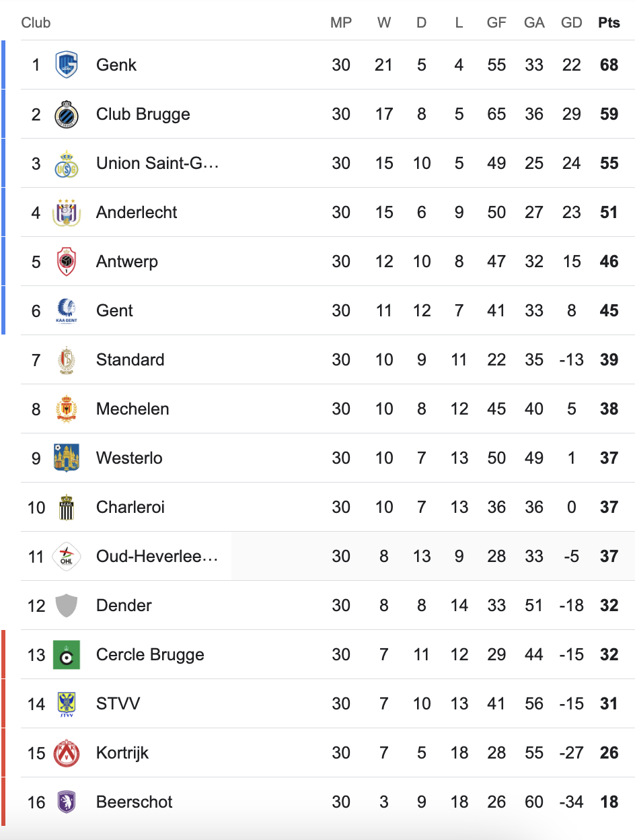Click the Mechelen club crest icon
The width and height of the screenshot is (635, 840).
67,409
